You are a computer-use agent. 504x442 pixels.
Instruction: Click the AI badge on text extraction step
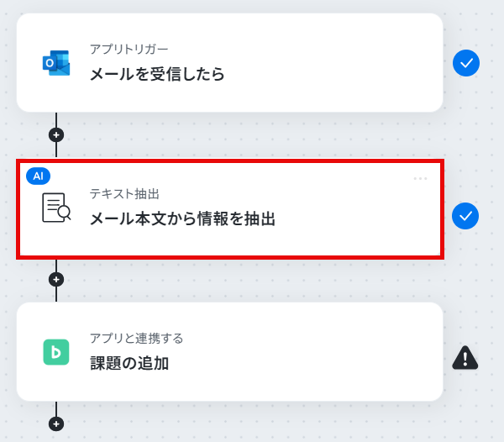point(39,176)
